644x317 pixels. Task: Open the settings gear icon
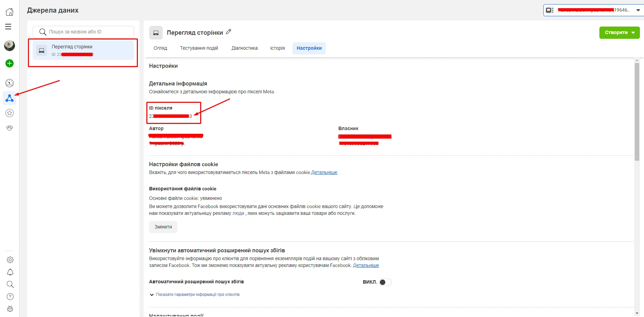click(x=10, y=260)
